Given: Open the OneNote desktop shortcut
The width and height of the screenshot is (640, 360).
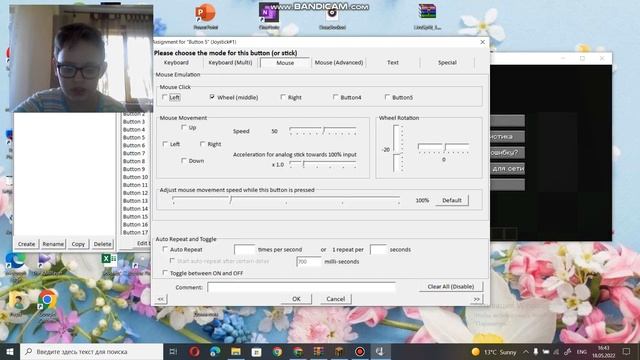Looking at the screenshot, I should [x=269, y=16].
